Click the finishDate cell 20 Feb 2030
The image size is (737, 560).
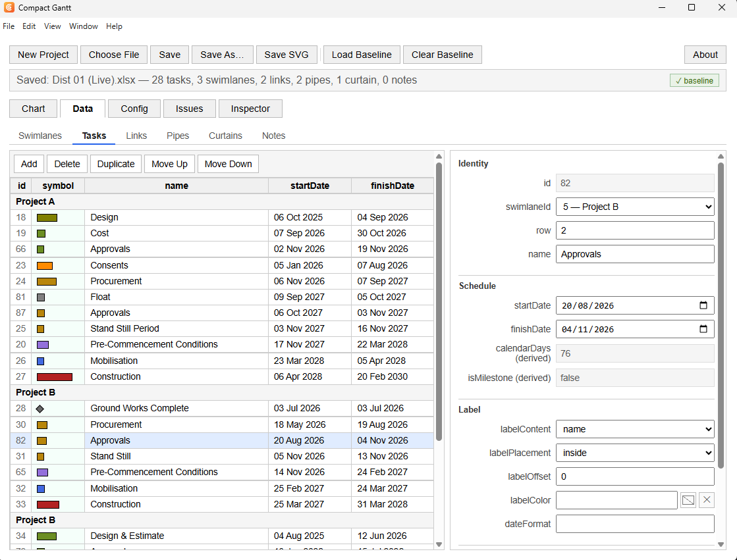393,377
